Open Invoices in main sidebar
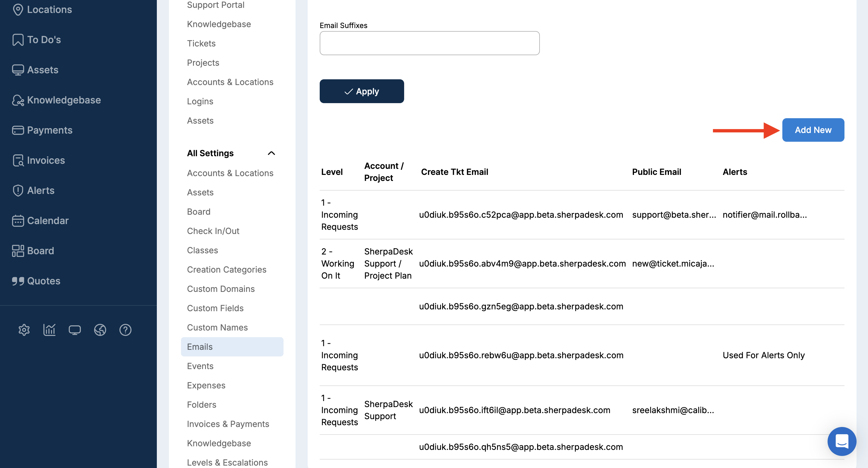 tap(46, 160)
